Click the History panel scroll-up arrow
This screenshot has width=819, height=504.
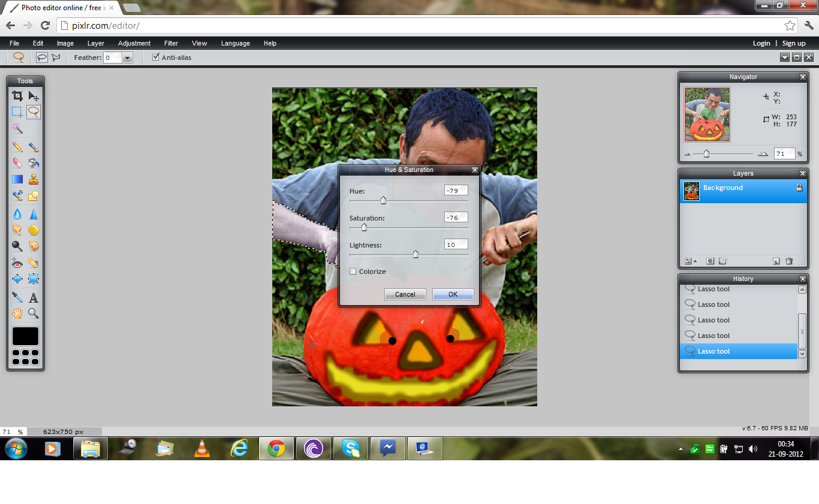tap(802, 289)
